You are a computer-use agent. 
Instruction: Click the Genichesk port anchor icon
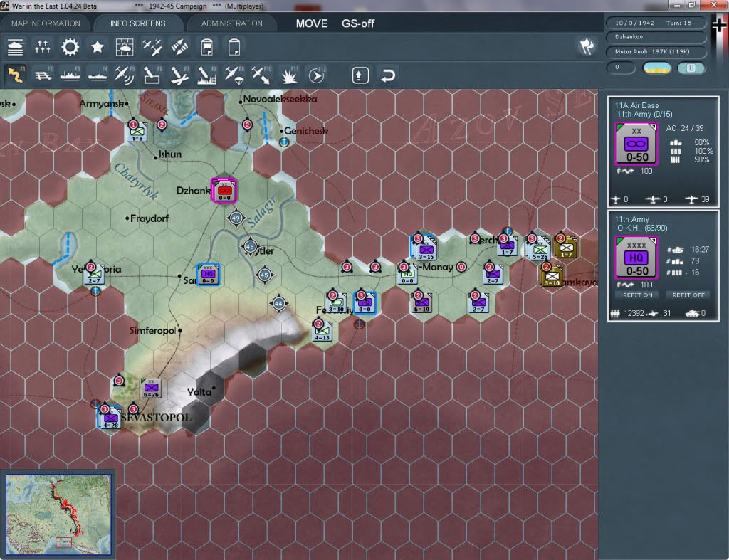tap(284, 143)
